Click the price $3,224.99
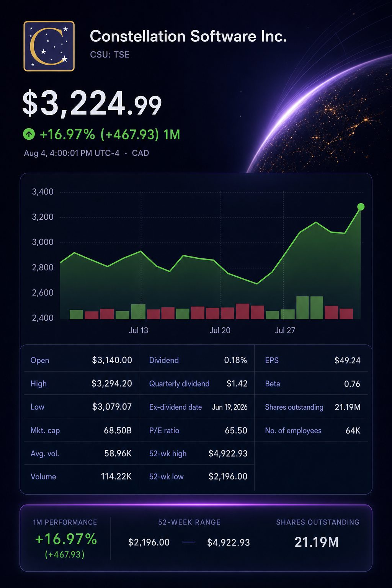 (92, 103)
